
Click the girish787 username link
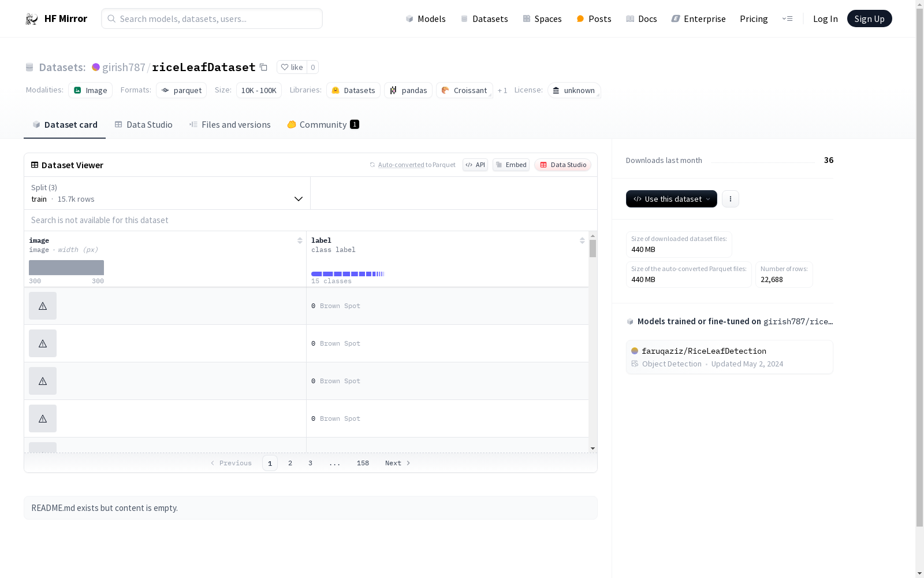(124, 67)
